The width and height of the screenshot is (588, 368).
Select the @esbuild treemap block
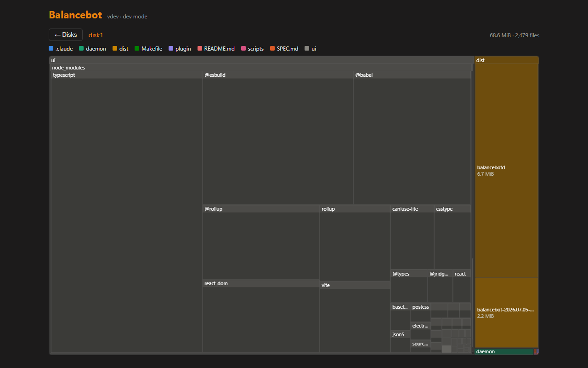tap(278, 138)
